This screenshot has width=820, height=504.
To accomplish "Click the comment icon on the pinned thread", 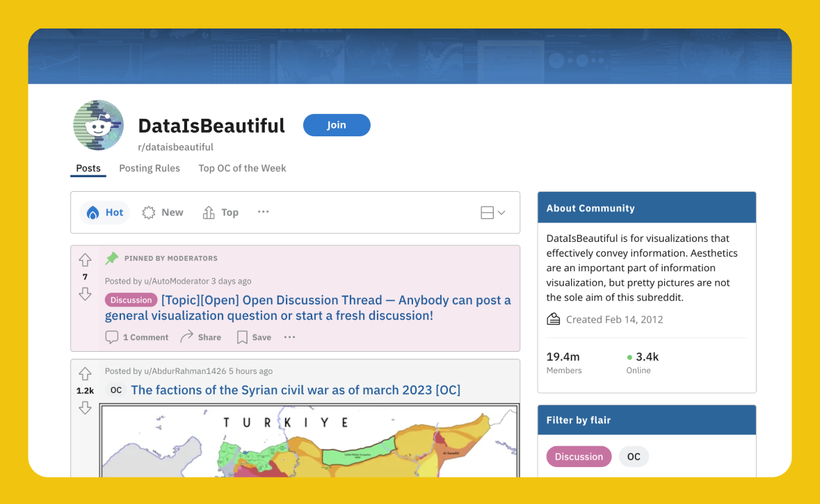I will tap(111, 336).
